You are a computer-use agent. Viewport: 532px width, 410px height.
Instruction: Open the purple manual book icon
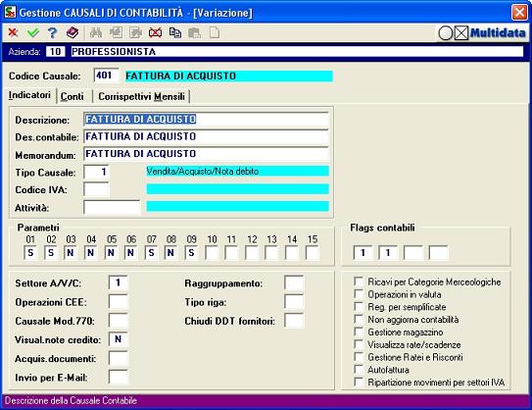73,32
